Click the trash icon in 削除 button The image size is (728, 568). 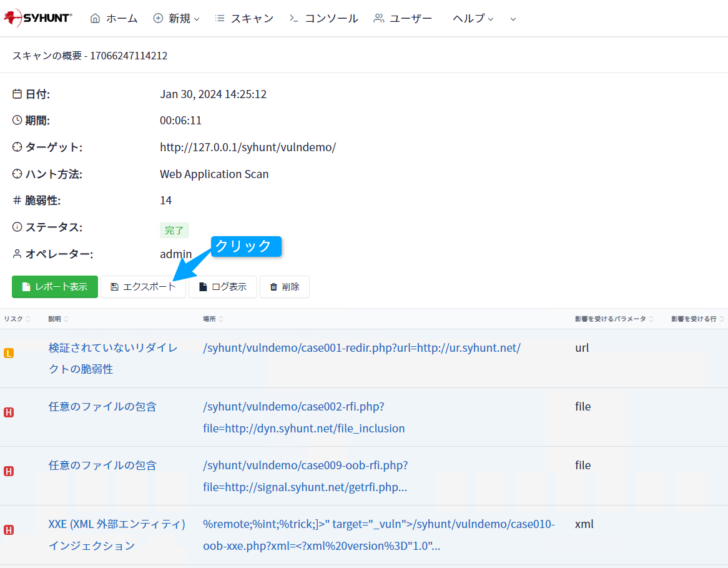click(x=273, y=287)
